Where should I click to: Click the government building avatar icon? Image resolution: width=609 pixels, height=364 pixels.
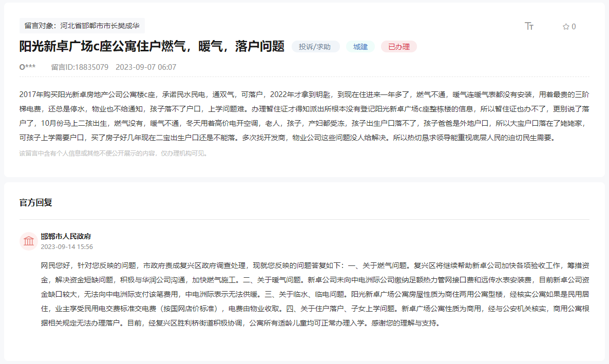(x=28, y=241)
